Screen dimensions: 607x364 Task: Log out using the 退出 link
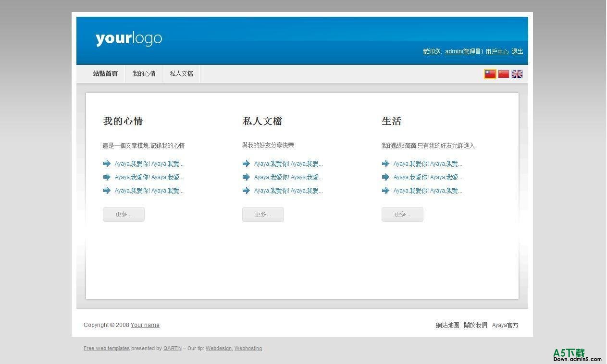coord(517,51)
